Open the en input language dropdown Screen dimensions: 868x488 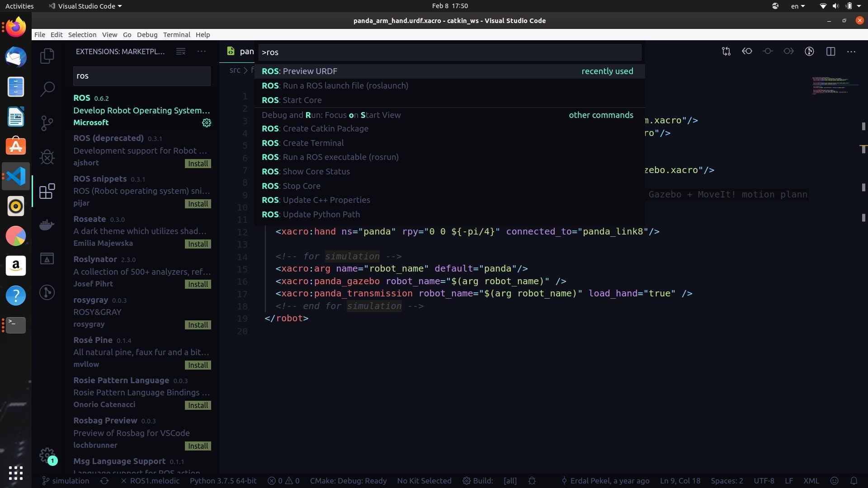(x=798, y=6)
